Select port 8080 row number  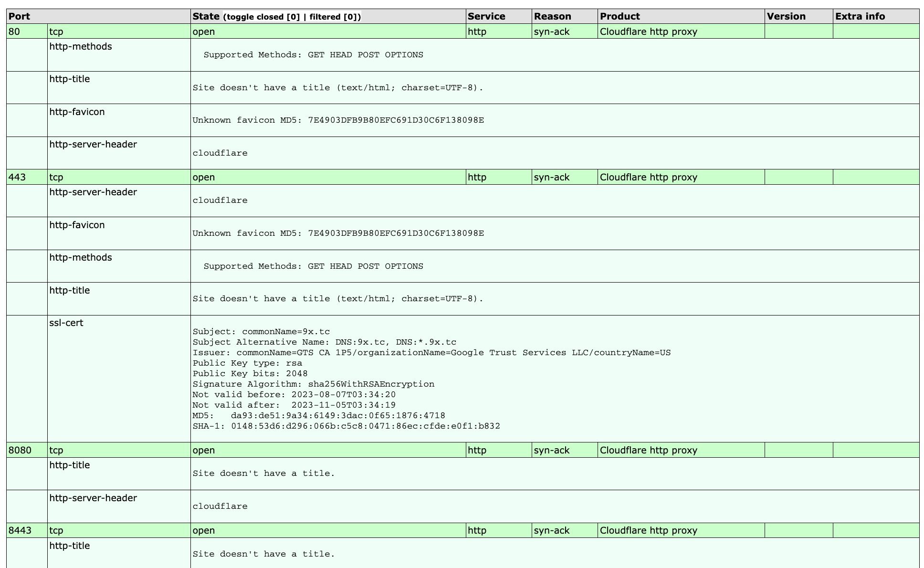tap(20, 450)
